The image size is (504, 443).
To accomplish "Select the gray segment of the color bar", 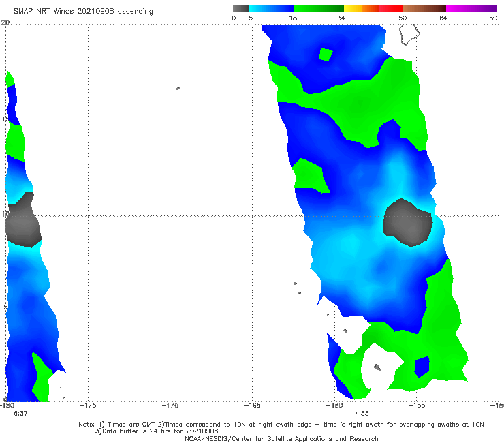I will (x=241, y=8).
